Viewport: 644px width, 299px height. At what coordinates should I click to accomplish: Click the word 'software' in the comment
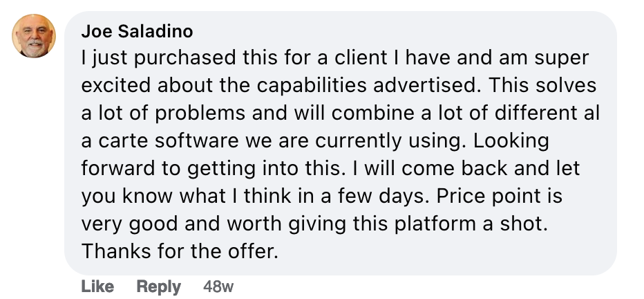197,141
